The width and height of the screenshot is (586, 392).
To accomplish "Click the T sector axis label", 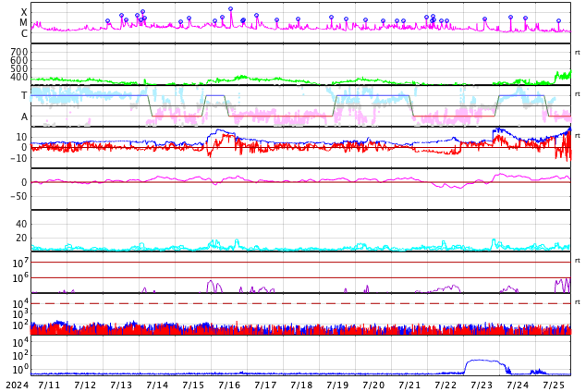I will [x=24, y=95].
